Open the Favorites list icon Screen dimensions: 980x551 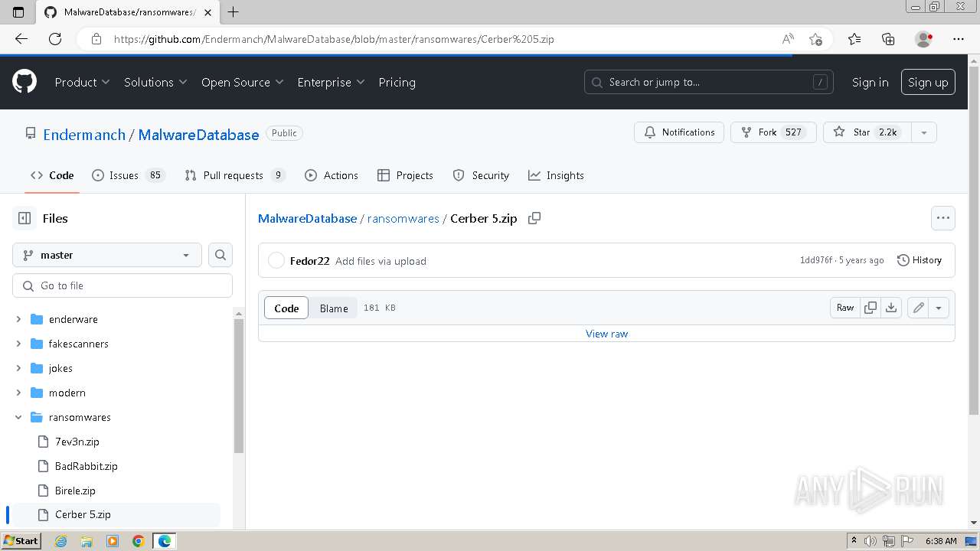coord(854,39)
